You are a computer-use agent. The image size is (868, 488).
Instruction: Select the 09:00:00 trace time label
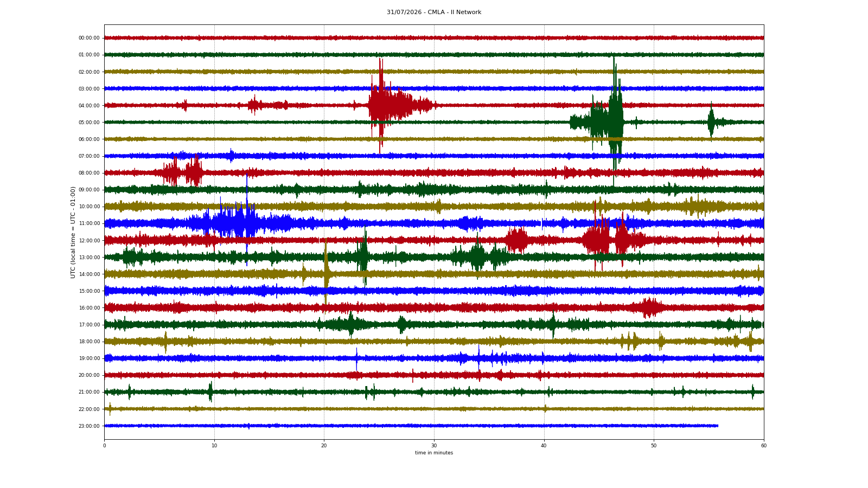tap(89, 189)
